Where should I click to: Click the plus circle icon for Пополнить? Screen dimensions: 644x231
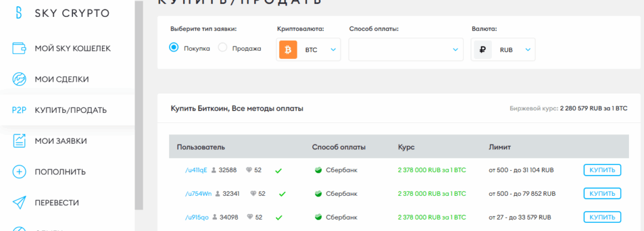point(19,171)
